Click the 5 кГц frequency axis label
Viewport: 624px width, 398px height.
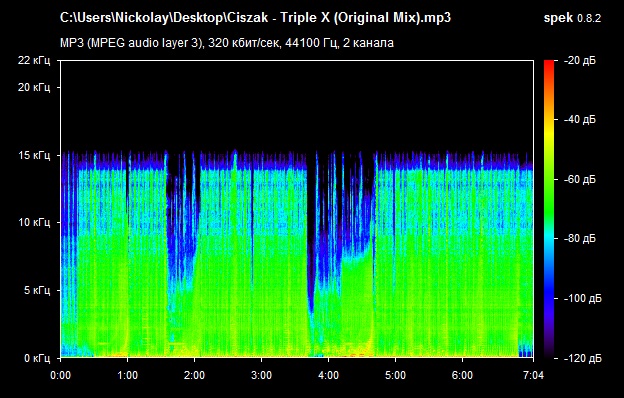(37, 290)
